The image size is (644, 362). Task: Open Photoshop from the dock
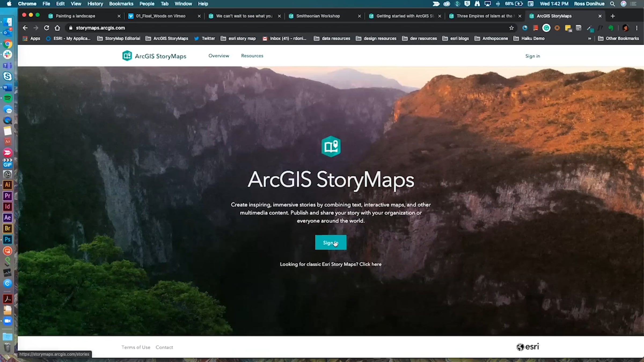point(8,239)
